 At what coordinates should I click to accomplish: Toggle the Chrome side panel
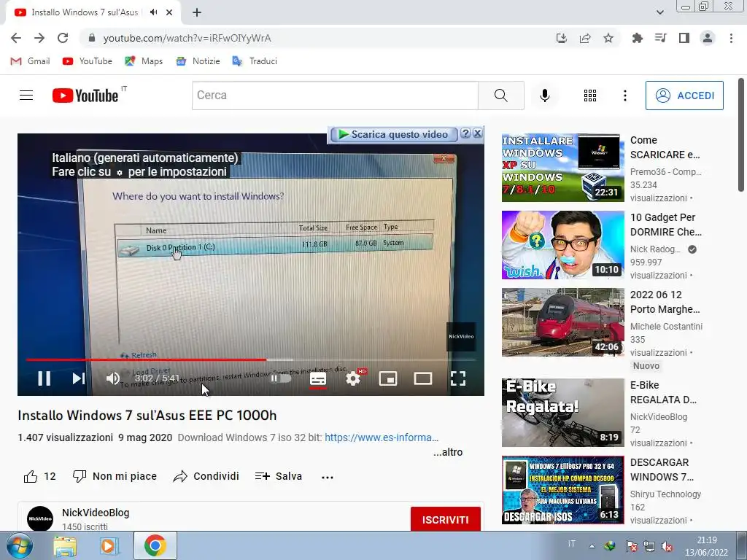pyautogui.click(x=684, y=38)
